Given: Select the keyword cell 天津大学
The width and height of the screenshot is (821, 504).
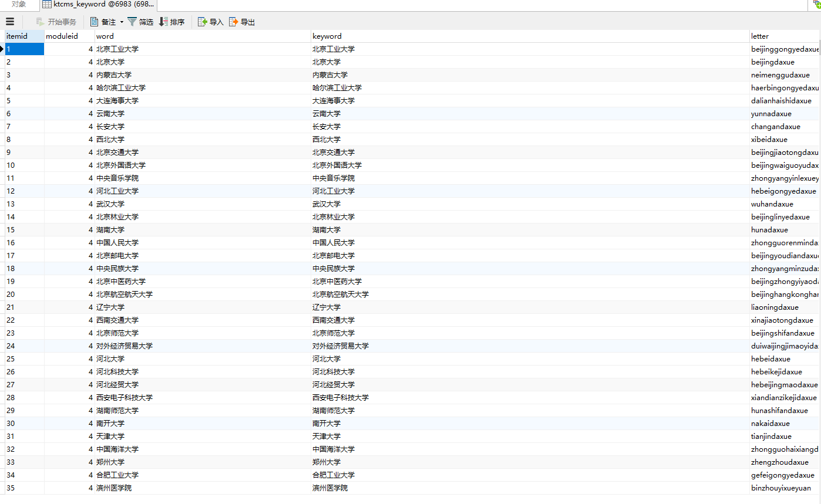Looking at the screenshot, I should (530, 437).
